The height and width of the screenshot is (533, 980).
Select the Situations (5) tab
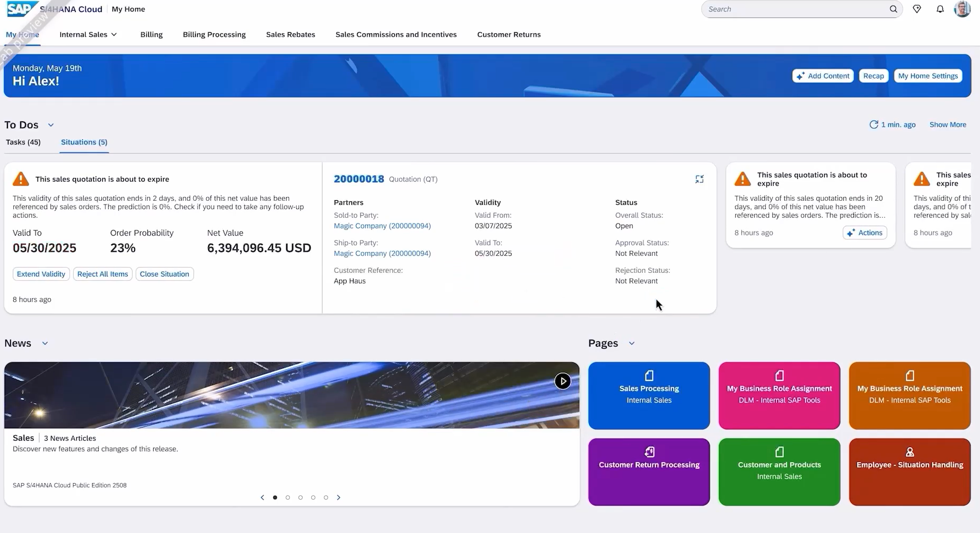(84, 142)
